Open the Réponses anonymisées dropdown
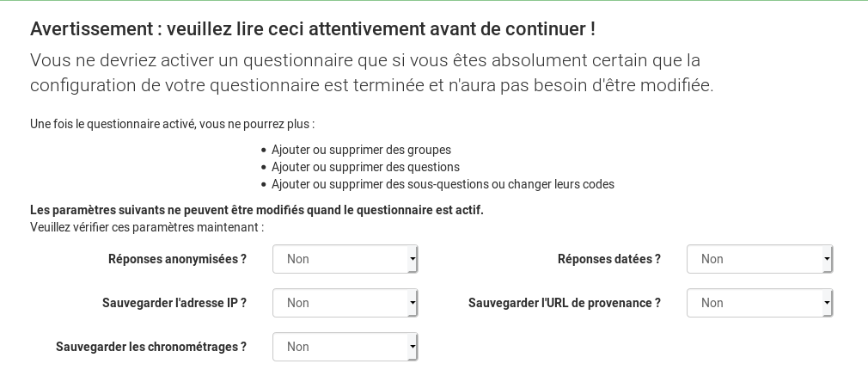Image resolution: width=868 pixels, height=370 pixels. click(x=345, y=259)
